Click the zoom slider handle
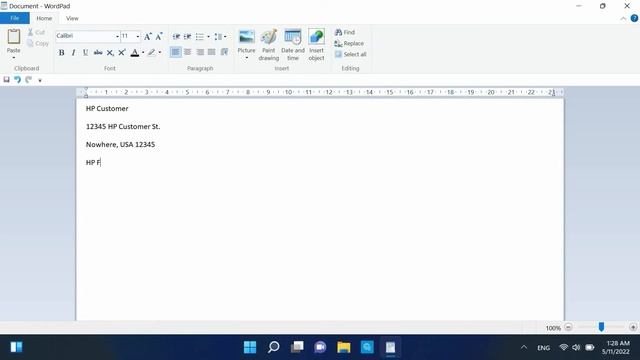The width and height of the screenshot is (640, 360). [x=601, y=327]
